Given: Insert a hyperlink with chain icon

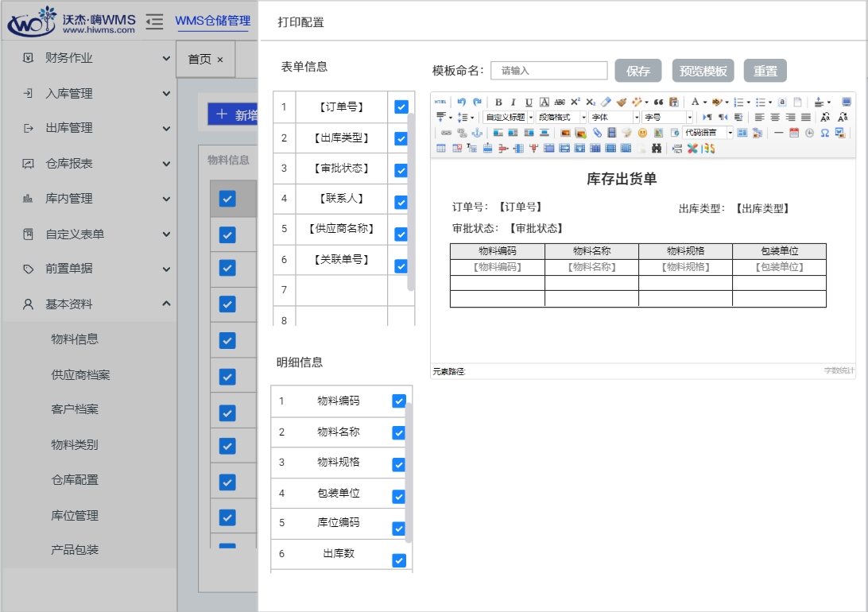Looking at the screenshot, I should tap(446, 133).
